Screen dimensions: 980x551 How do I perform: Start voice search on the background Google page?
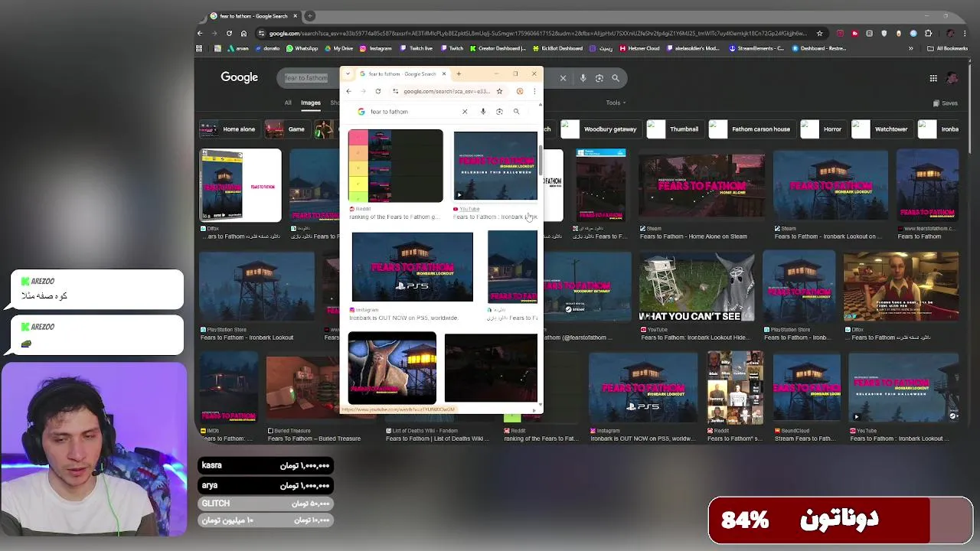583,78
